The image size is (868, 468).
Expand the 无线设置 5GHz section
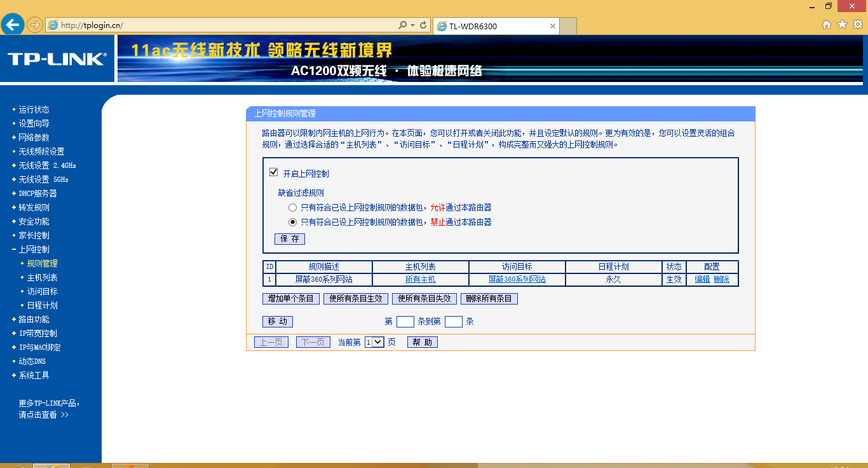(43, 179)
